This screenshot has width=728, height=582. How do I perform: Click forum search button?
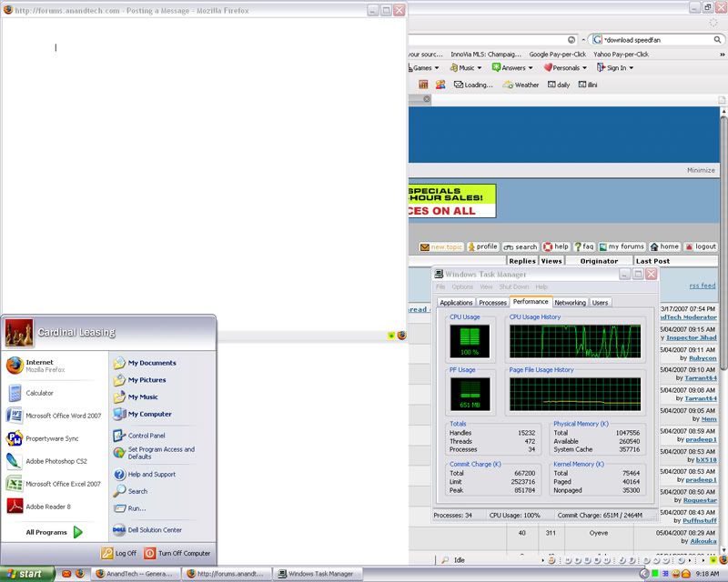pyautogui.click(x=520, y=247)
